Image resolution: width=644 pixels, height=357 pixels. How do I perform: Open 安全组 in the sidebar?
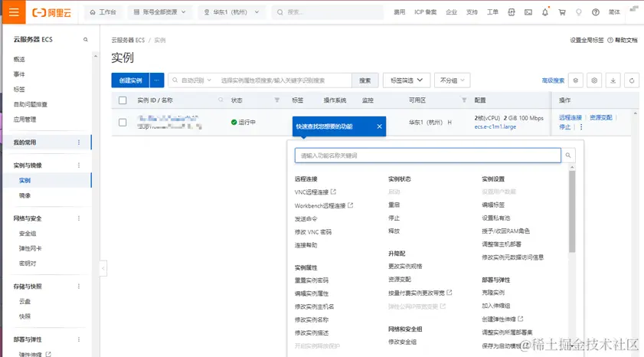coord(28,234)
